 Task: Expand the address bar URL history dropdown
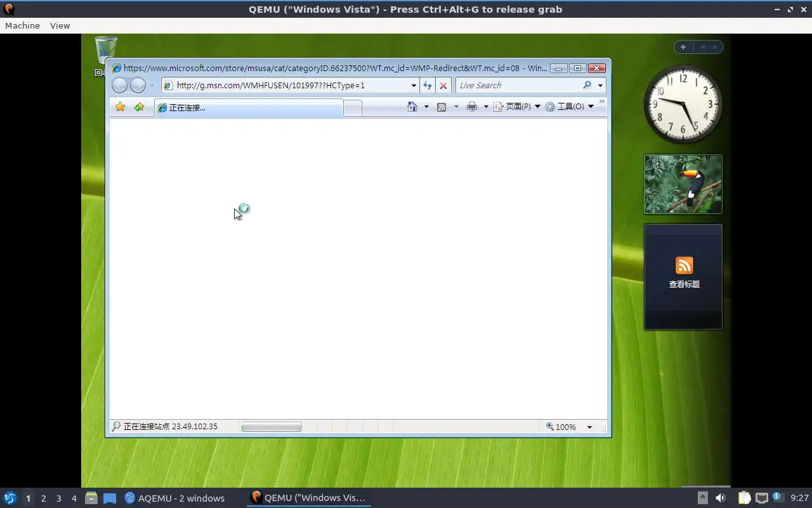click(414, 85)
